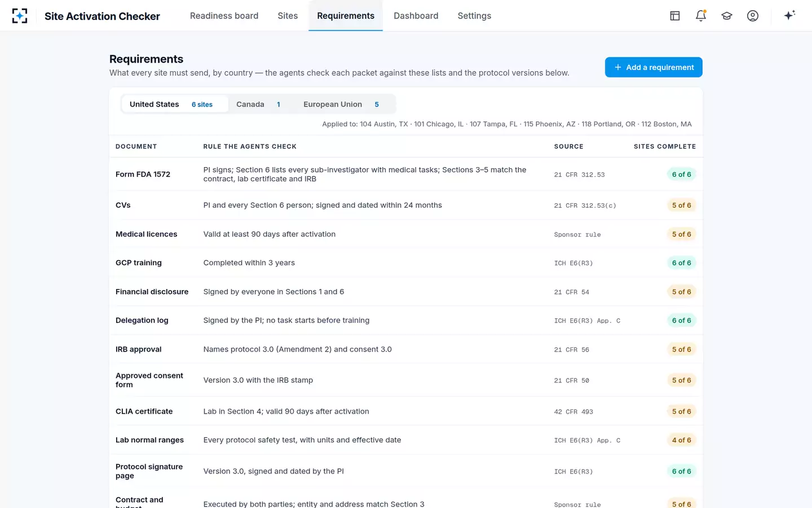Click source "21 CFR 54"
Image resolution: width=812 pixels, height=508 pixels.
(571, 292)
